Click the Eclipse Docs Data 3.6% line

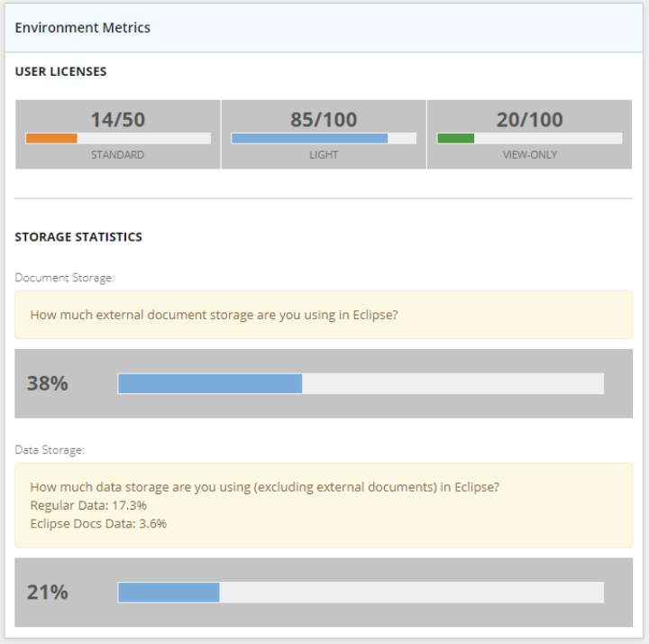[x=98, y=523]
